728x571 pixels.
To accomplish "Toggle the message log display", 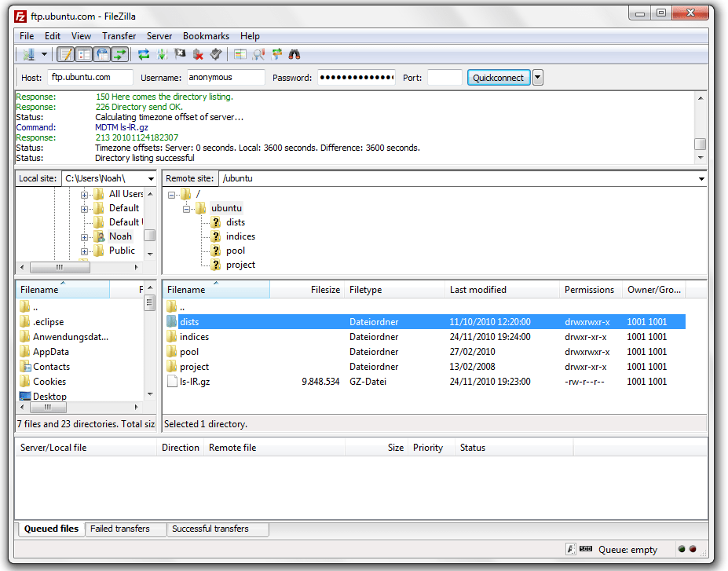I will click(67, 53).
